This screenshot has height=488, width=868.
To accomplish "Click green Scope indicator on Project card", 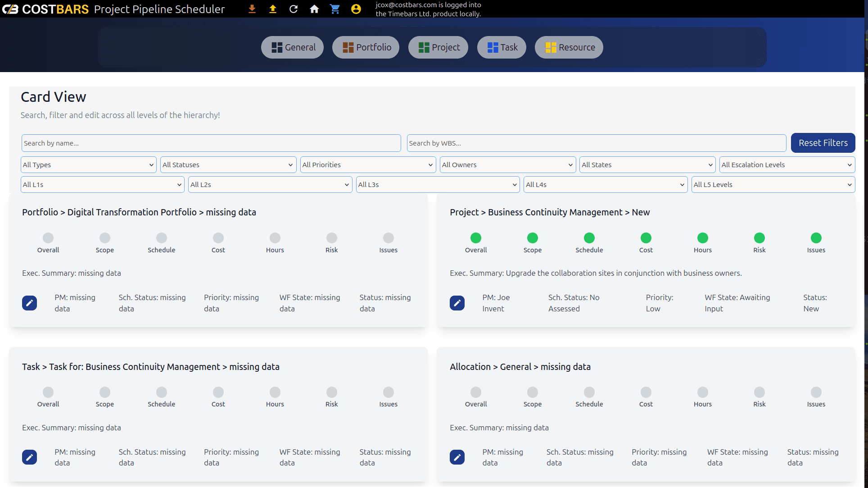I will [533, 238].
